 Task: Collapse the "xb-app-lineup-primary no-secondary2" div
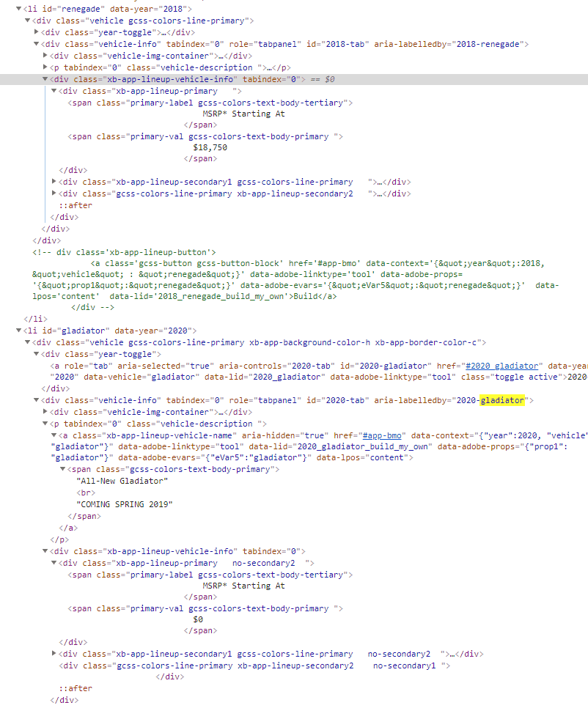pyautogui.click(x=54, y=563)
